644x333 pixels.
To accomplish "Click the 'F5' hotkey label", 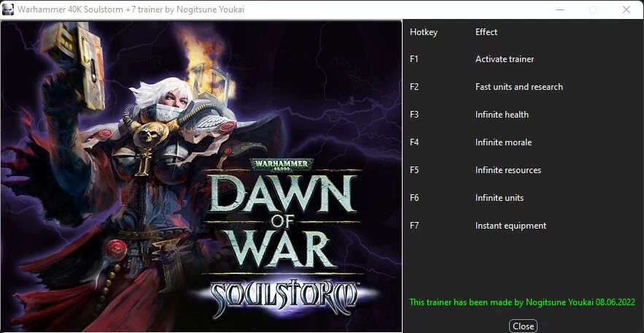I will tap(414, 170).
